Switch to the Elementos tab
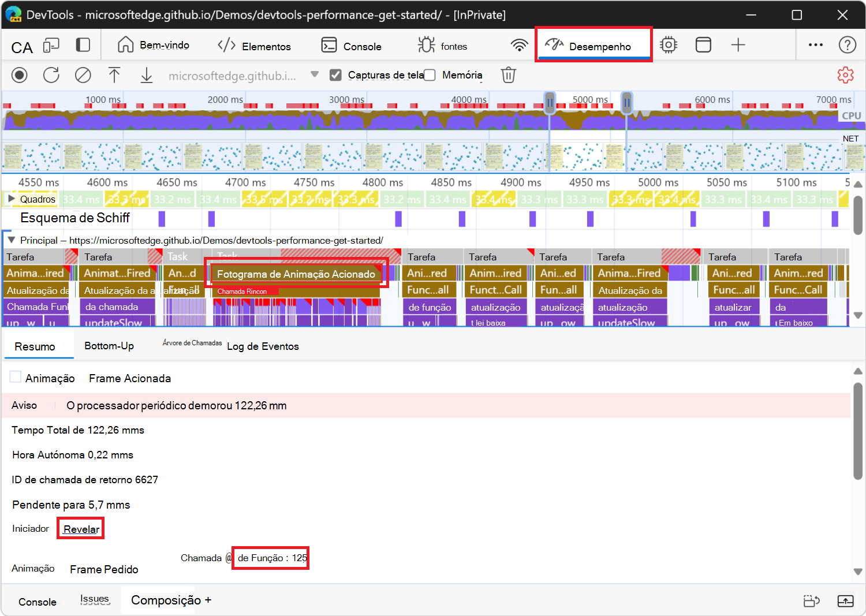This screenshot has height=616, width=866. point(254,46)
